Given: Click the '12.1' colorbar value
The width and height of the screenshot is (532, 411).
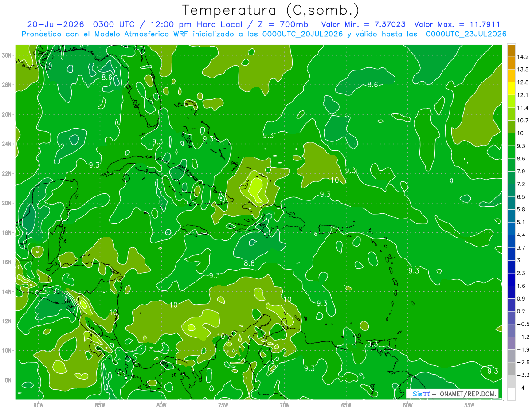Looking at the screenshot, I should click(x=523, y=95).
